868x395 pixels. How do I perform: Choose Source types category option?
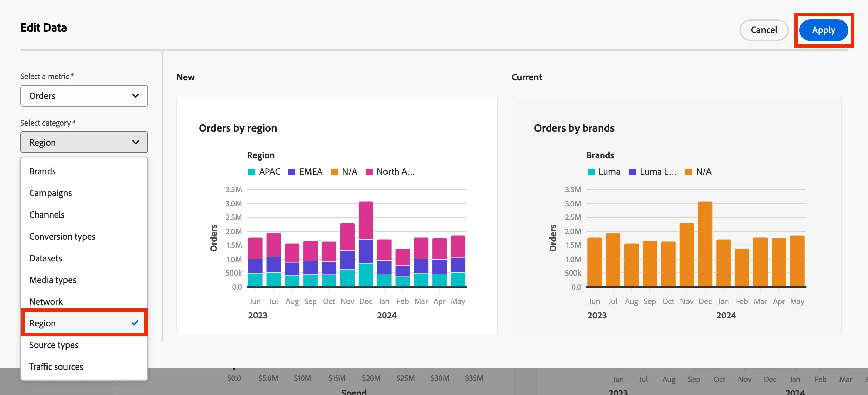point(84,345)
